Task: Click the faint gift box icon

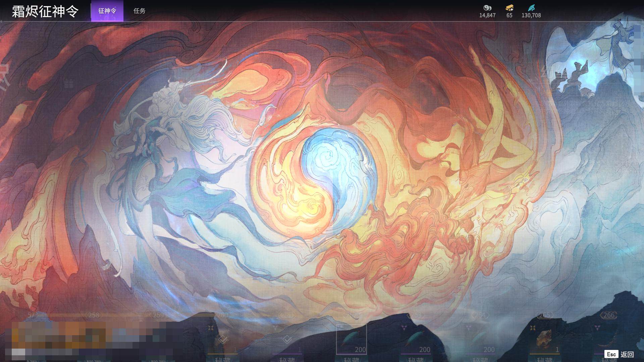Action: point(69,83)
